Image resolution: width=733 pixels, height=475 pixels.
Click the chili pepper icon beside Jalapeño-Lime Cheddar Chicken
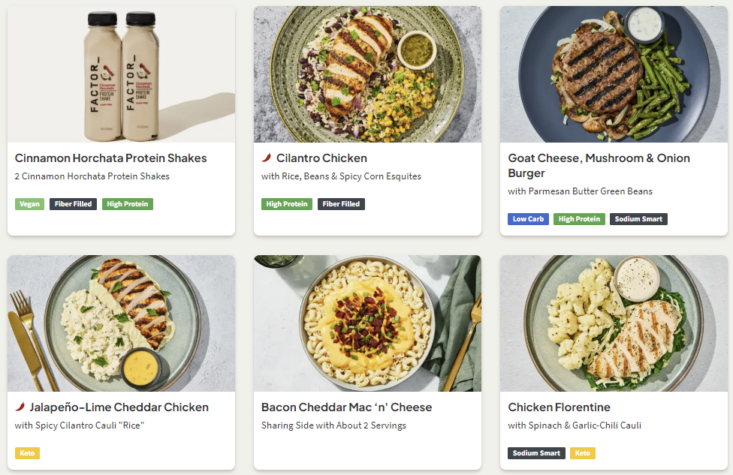(21, 407)
